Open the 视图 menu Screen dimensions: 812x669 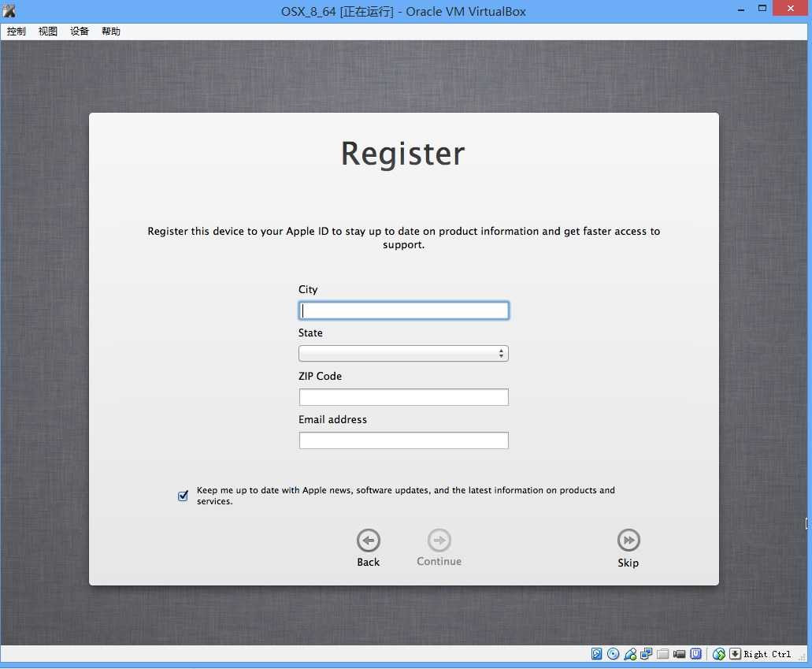47,31
